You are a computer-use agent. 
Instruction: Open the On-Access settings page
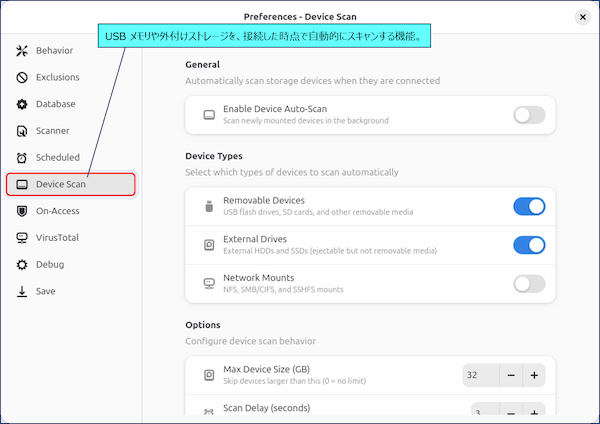71,211
